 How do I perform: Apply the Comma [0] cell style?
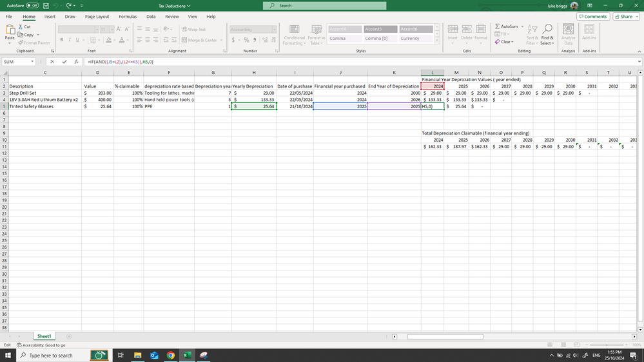click(x=380, y=38)
